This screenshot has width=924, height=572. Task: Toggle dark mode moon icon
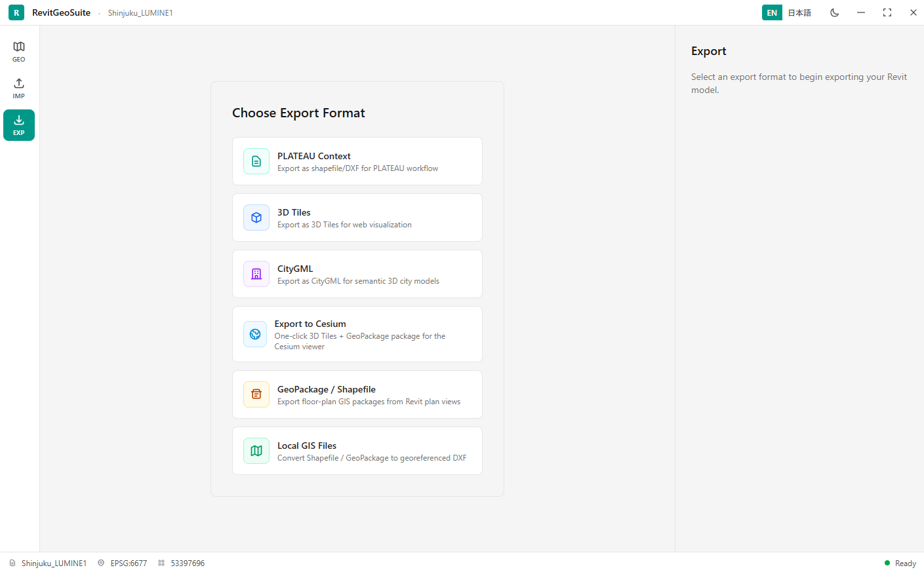pos(835,12)
